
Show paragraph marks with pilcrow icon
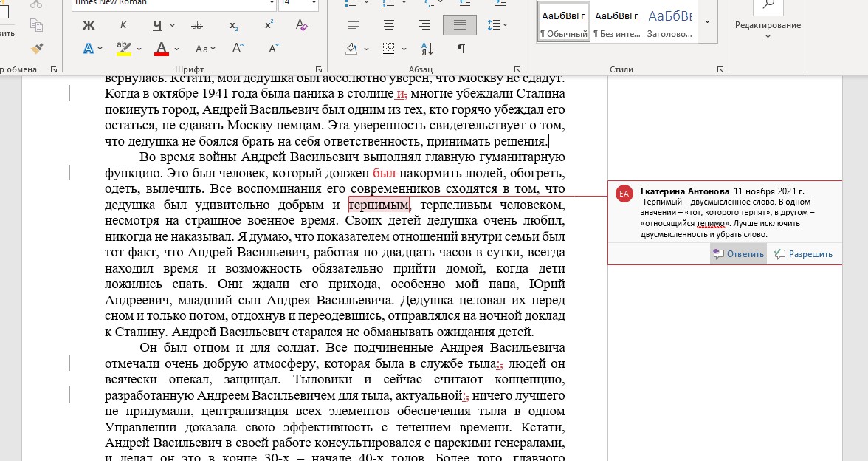point(461,49)
